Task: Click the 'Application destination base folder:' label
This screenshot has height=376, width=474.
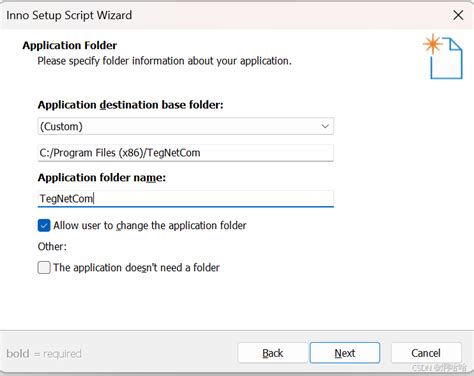Action: click(x=130, y=105)
